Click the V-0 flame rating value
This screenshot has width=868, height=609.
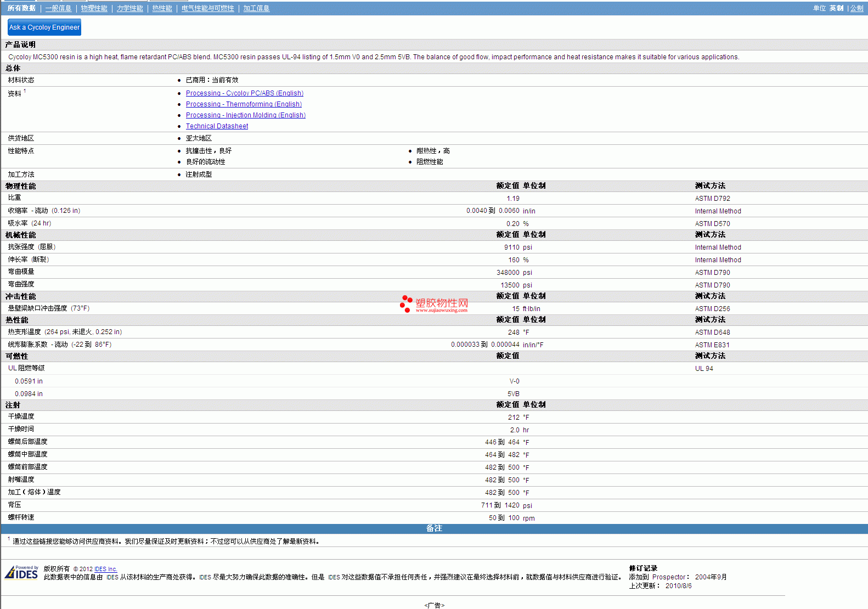coord(514,381)
